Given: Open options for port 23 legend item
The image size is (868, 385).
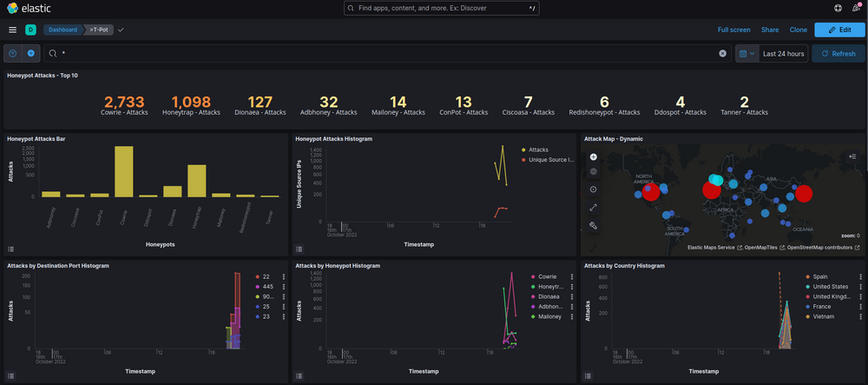Looking at the screenshot, I should click(284, 316).
